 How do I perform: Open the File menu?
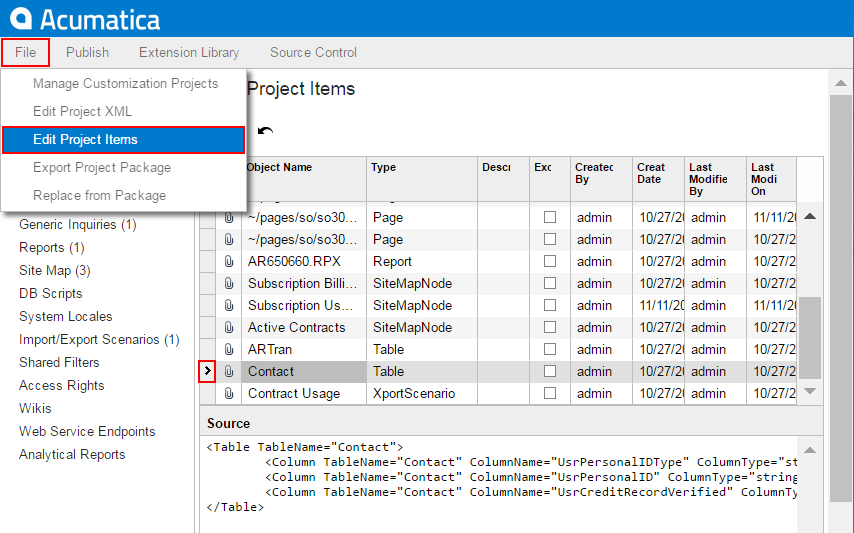point(25,52)
